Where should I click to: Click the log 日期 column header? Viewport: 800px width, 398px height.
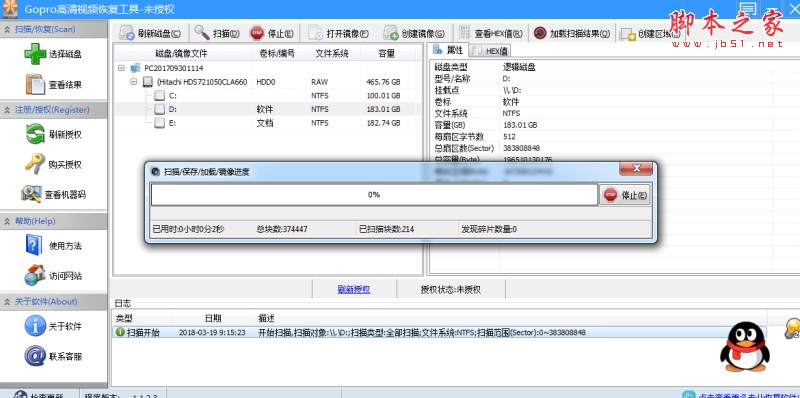[x=213, y=318]
